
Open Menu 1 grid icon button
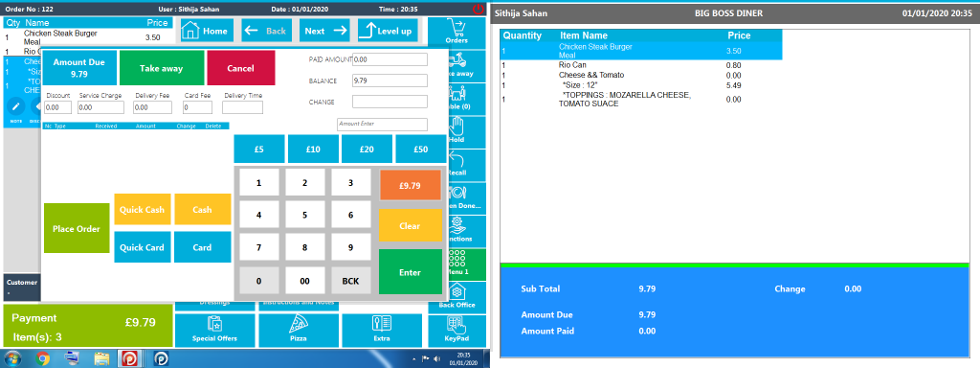tap(467, 264)
